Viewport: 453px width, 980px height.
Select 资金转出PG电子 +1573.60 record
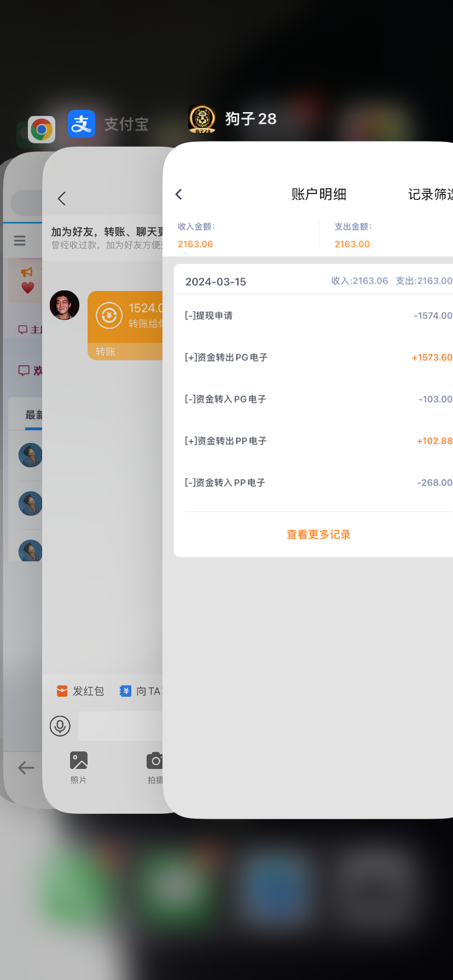click(317, 357)
